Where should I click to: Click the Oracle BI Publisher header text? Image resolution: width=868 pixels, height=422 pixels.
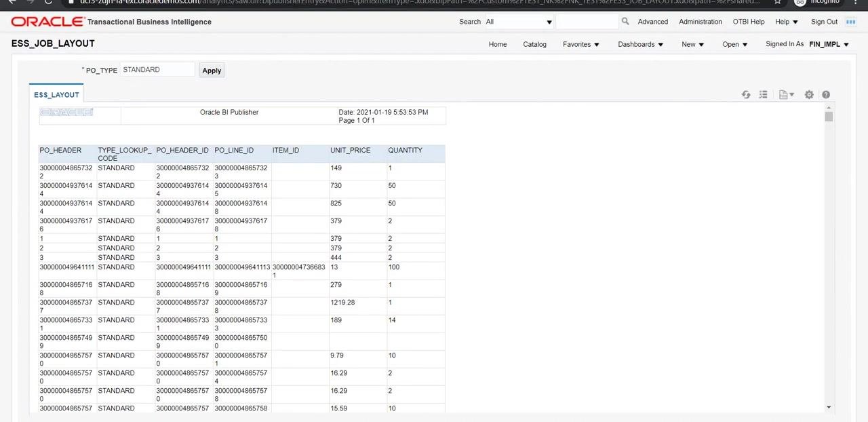tap(229, 113)
